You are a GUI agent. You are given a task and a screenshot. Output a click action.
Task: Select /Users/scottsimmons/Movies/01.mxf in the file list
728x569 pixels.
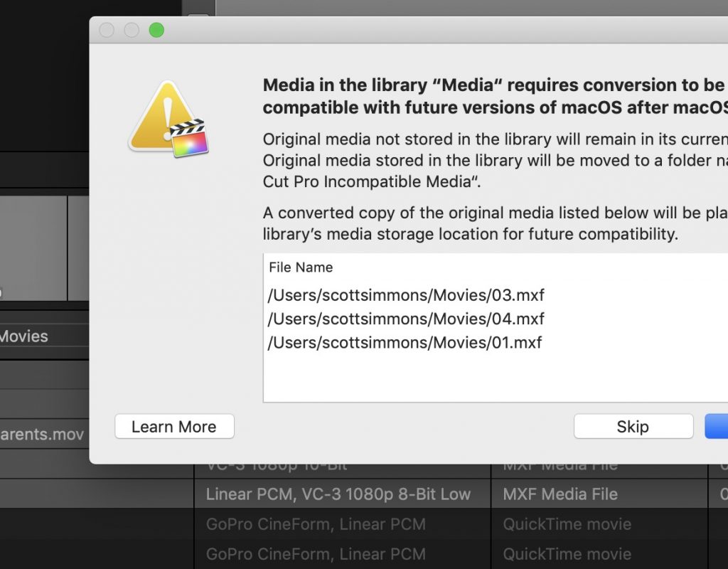click(x=405, y=342)
